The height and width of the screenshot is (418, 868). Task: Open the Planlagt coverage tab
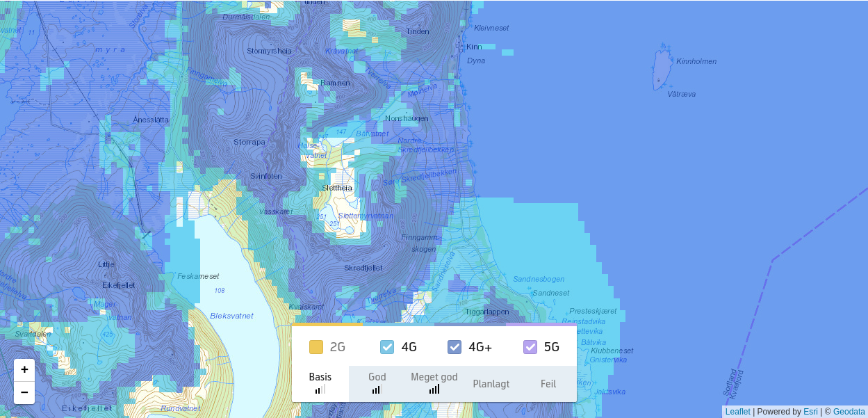[x=491, y=383]
